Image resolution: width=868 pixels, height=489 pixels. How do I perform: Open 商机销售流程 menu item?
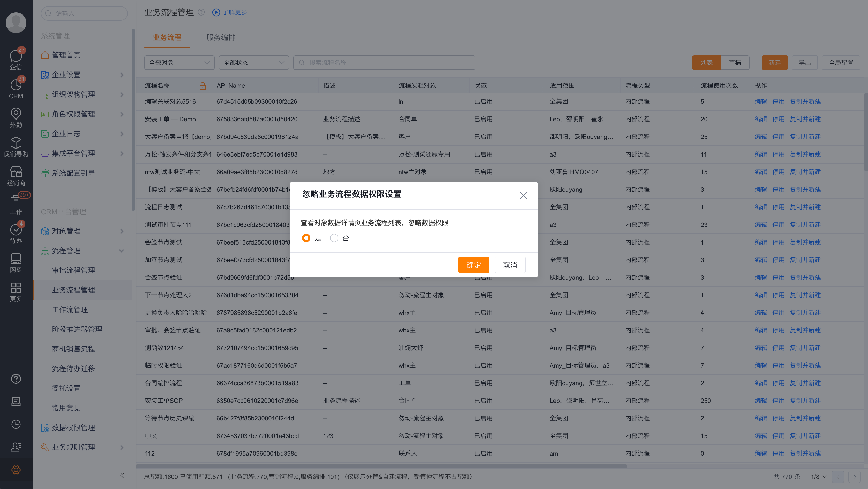pyautogui.click(x=73, y=349)
